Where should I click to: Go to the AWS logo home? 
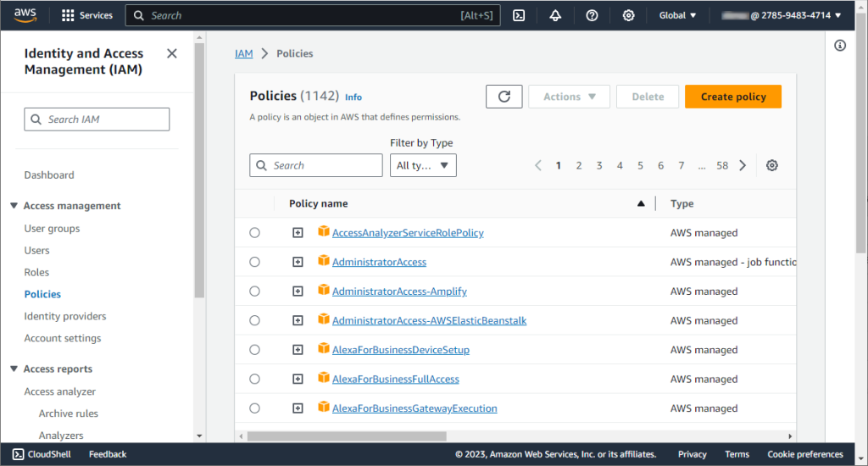coord(25,15)
